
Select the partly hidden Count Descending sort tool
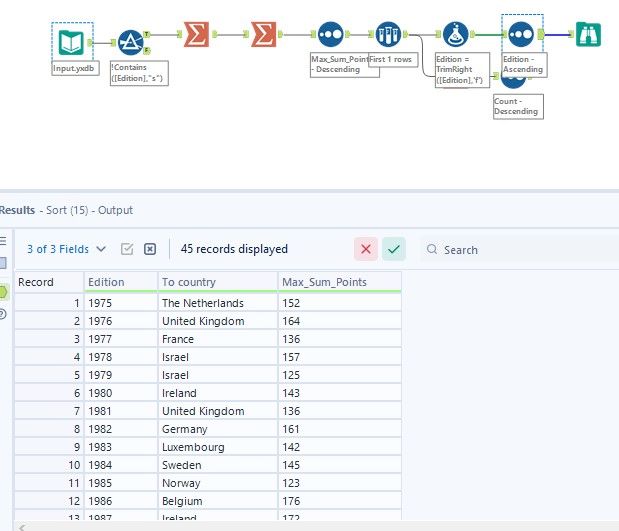(513, 83)
